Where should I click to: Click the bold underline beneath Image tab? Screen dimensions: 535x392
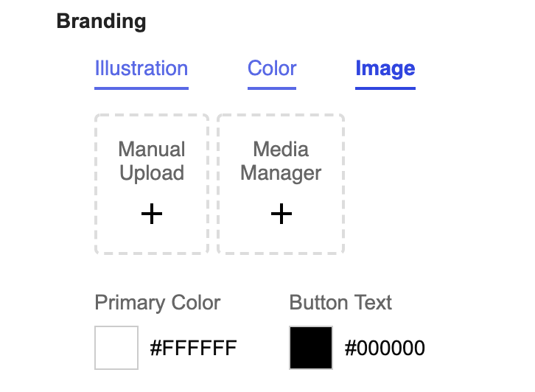[385, 88]
